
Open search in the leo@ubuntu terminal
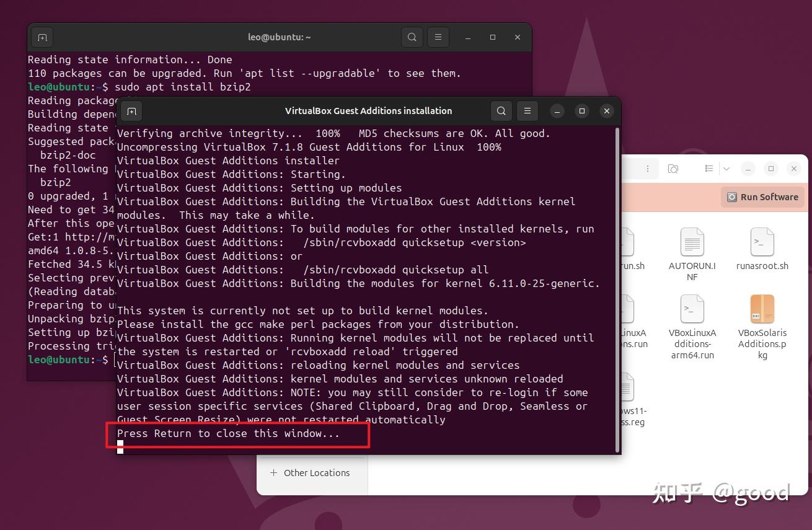[x=412, y=37]
